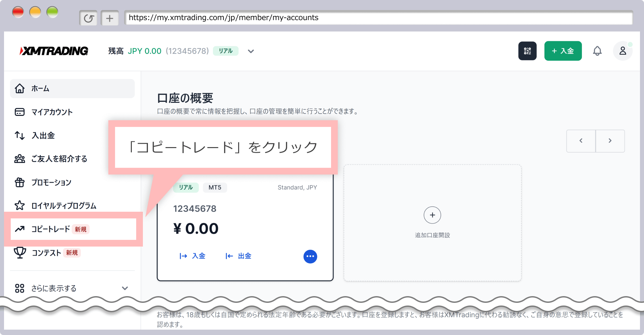644x335 pixels.
Task: Open 入出金 in the sidebar
Action: pos(43,135)
